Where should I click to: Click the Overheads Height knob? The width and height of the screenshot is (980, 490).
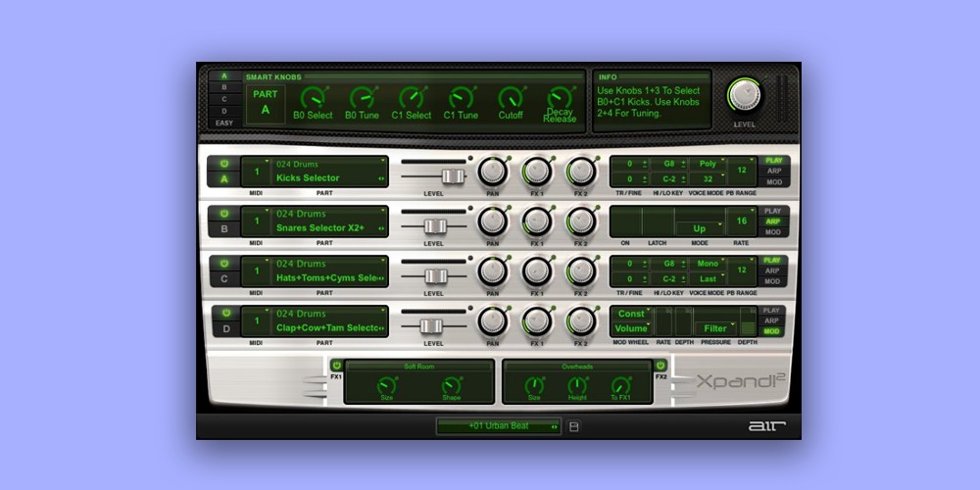point(577,387)
